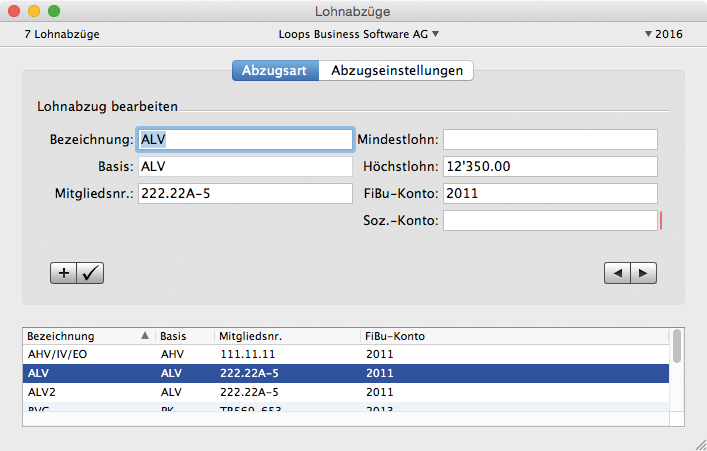Select the ALV row in the list
The image size is (707, 451).
(346, 373)
